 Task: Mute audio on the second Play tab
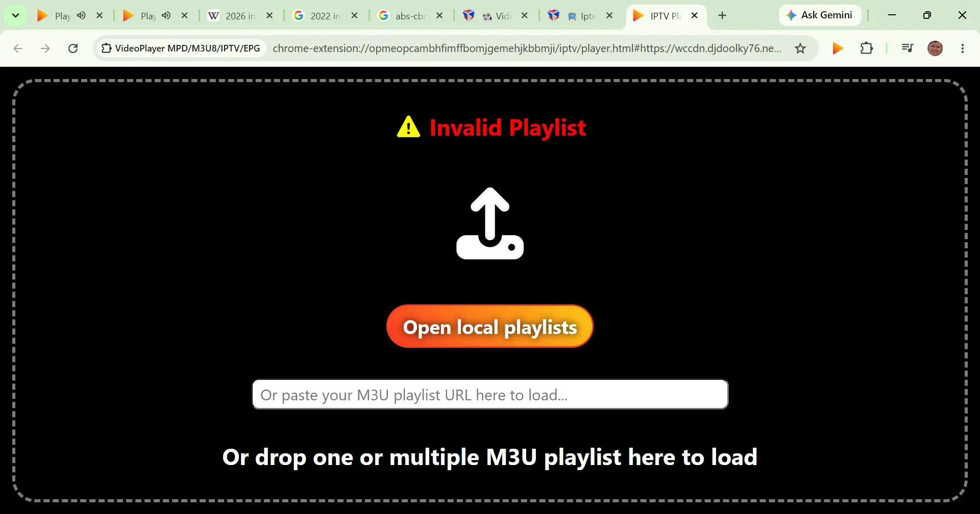tap(166, 16)
